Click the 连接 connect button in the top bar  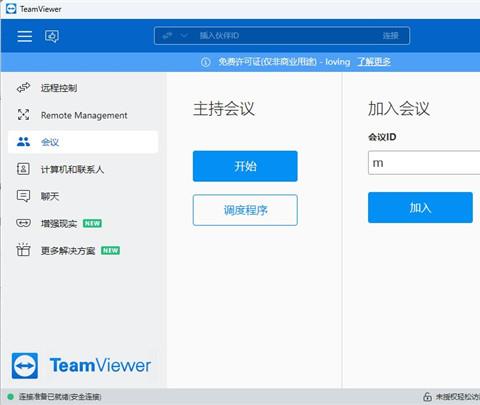click(x=390, y=36)
